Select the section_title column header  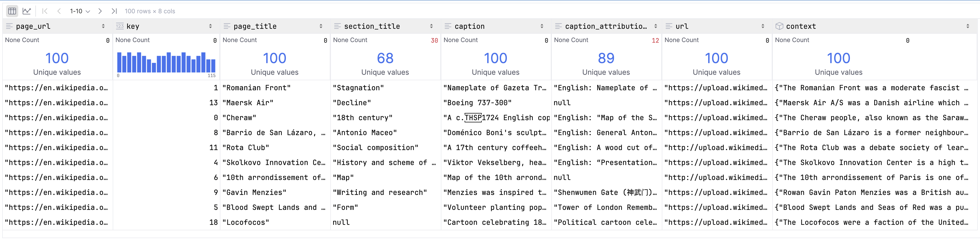coord(372,26)
